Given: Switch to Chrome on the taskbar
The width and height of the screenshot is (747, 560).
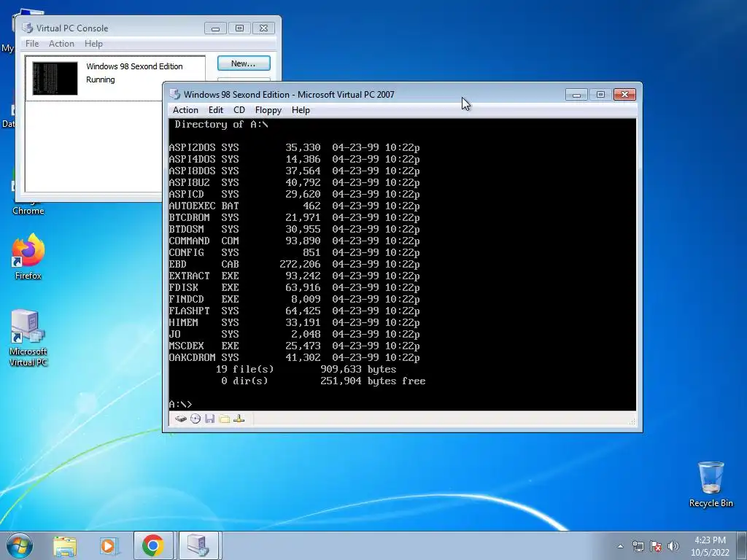Looking at the screenshot, I should 153,545.
